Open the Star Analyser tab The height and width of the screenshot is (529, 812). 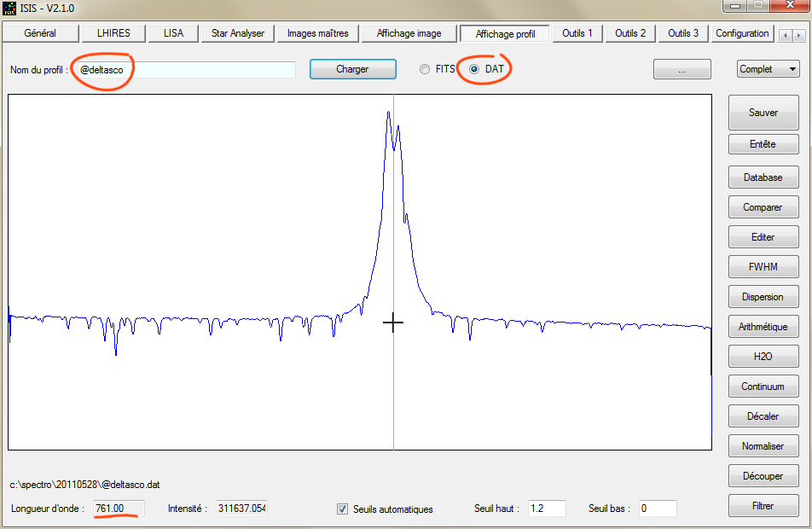coord(238,33)
